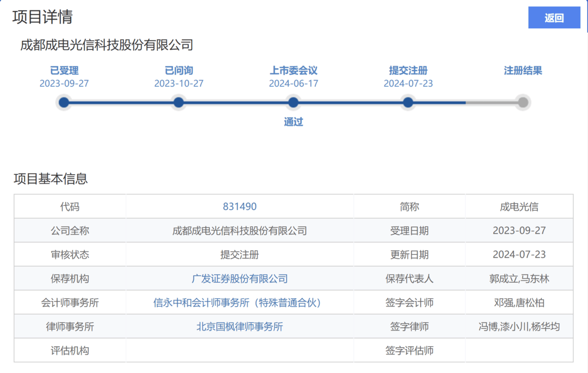
Task: Click date 2024-06-17 under 上市委会议
Action: coord(293,83)
